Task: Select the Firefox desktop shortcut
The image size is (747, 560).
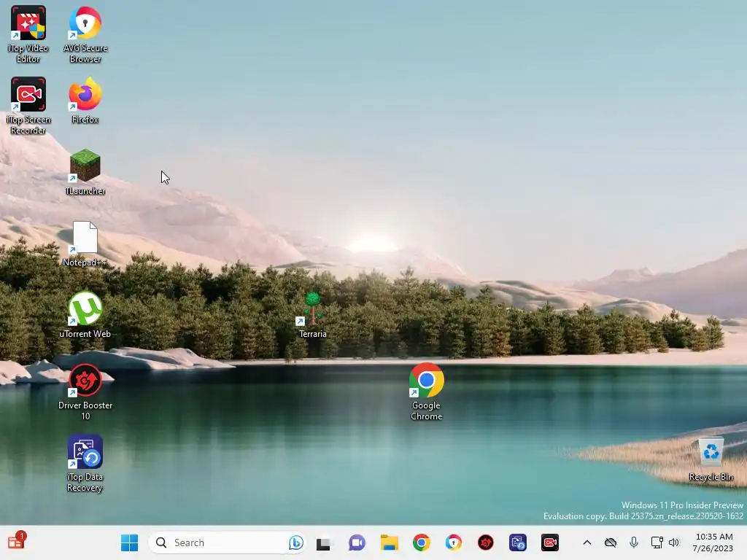Action: tap(85, 100)
